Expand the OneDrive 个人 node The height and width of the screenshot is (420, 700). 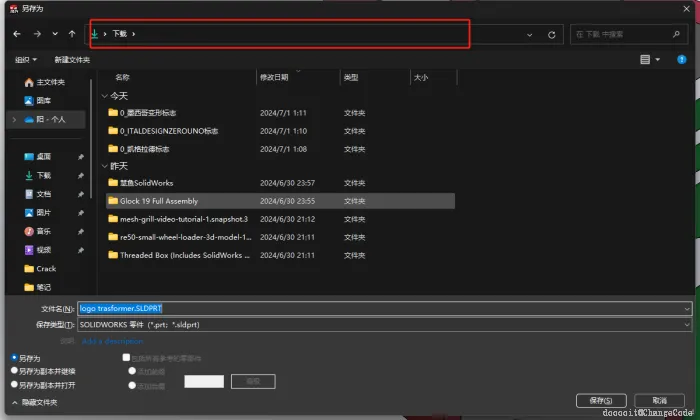[14, 120]
